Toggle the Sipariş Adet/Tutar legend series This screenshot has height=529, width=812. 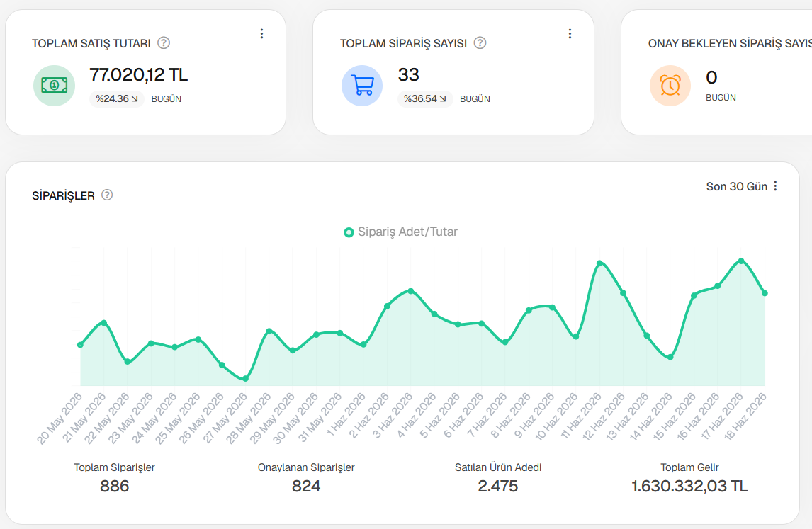pos(401,232)
